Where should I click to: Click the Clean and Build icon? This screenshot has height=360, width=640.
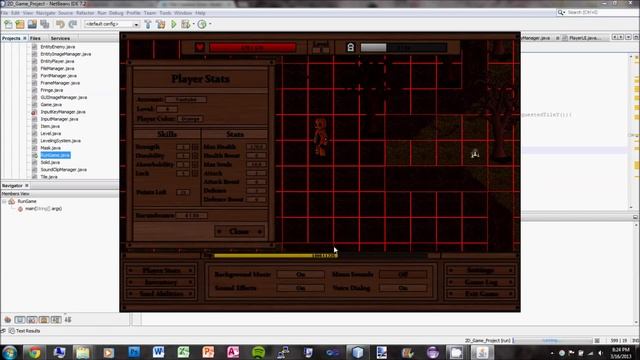[161, 24]
